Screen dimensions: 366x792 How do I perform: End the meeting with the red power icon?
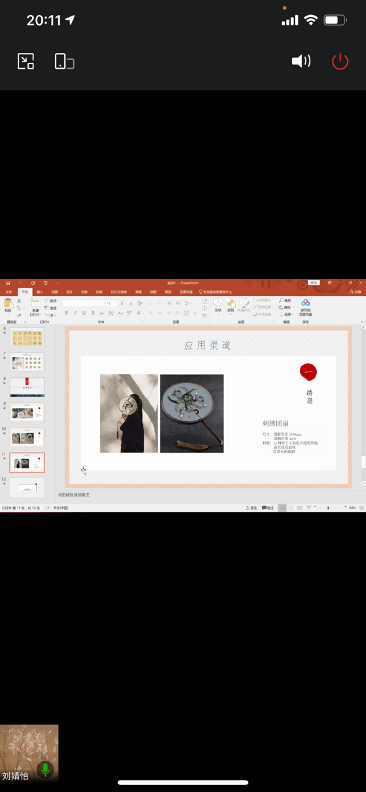pyautogui.click(x=340, y=62)
